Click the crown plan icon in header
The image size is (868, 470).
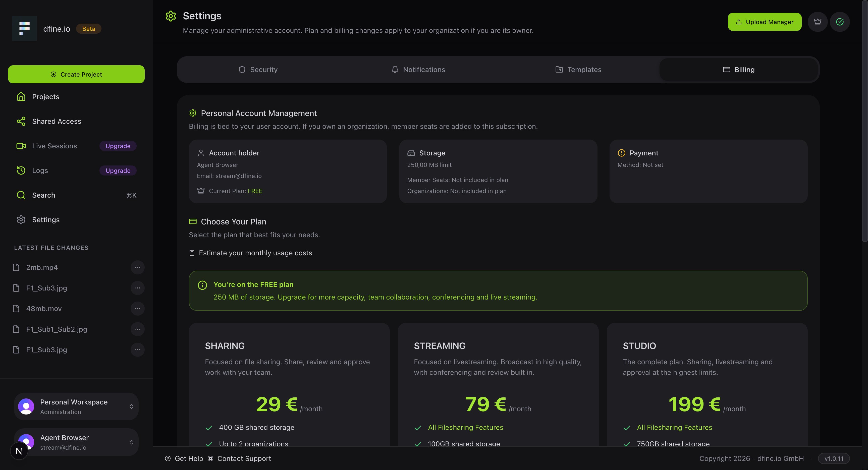[x=818, y=22]
